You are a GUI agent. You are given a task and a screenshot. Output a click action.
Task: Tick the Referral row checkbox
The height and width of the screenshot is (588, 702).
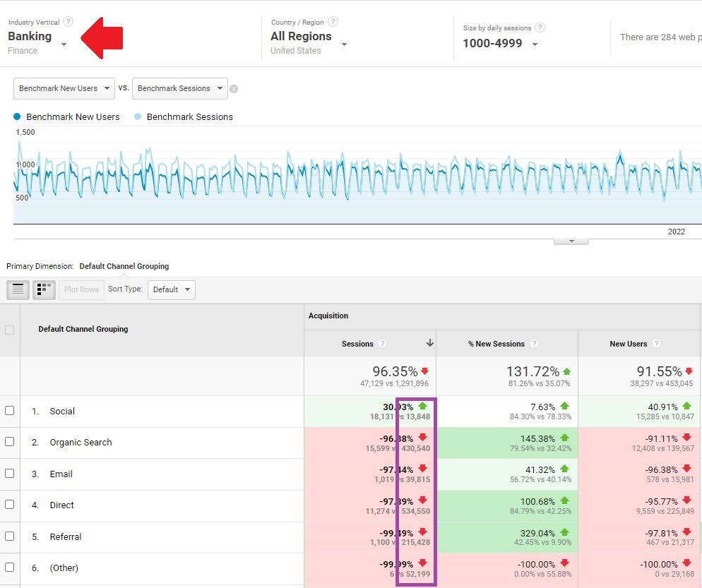click(x=9, y=536)
